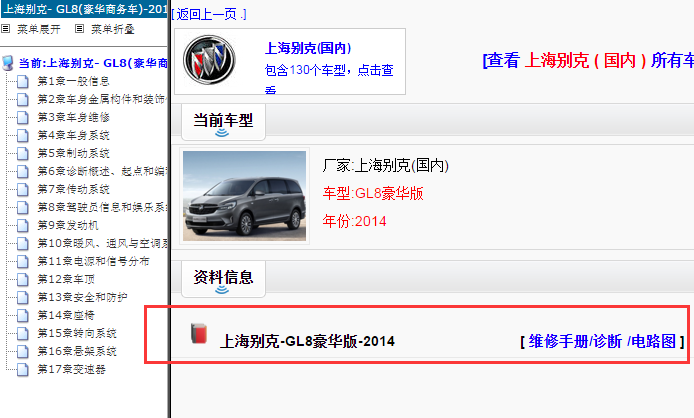694x418 pixels.
Task: Click root node 当前:上海别克- GL8
Action: pos(93,63)
